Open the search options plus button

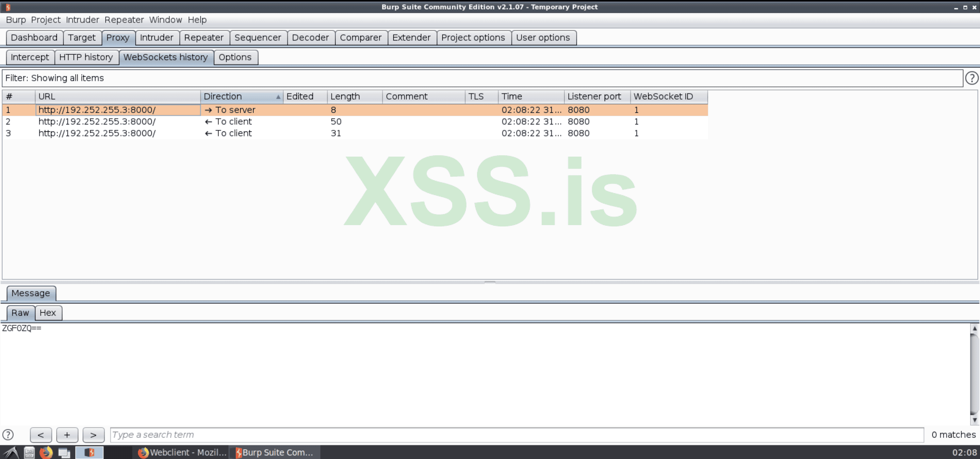click(x=67, y=434)
